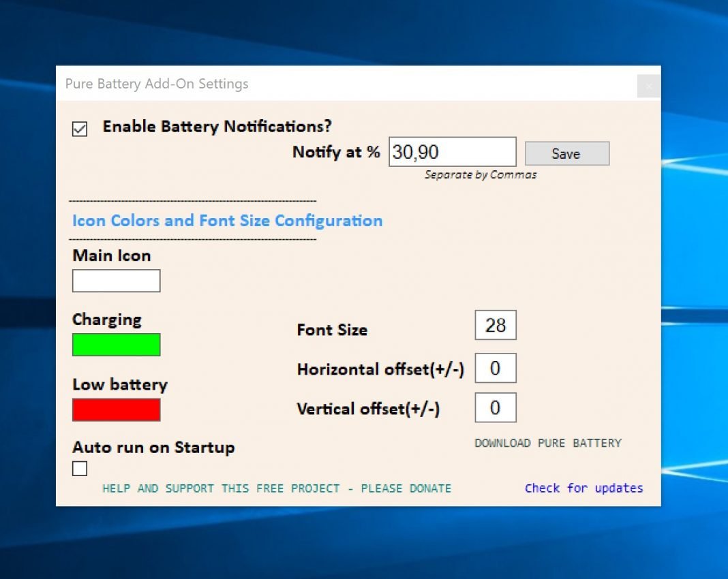Select the Horizontal offset input box
This screenshot has height=579, width=728.
point(496,369)
